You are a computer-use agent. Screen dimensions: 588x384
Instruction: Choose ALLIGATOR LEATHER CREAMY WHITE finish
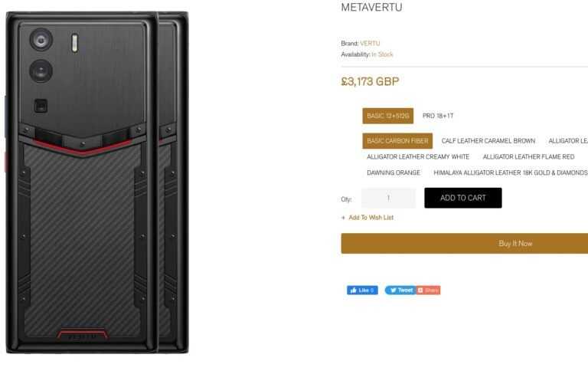[418, 157]
